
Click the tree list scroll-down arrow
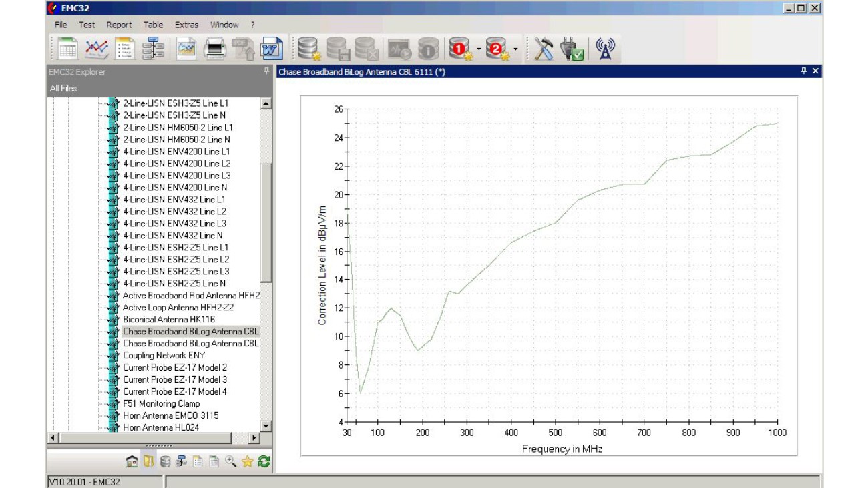tap(266, 426)
